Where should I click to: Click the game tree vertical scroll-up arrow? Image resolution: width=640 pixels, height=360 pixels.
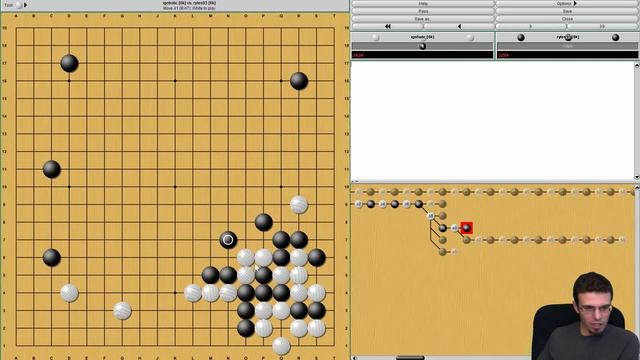pos(637,187)
